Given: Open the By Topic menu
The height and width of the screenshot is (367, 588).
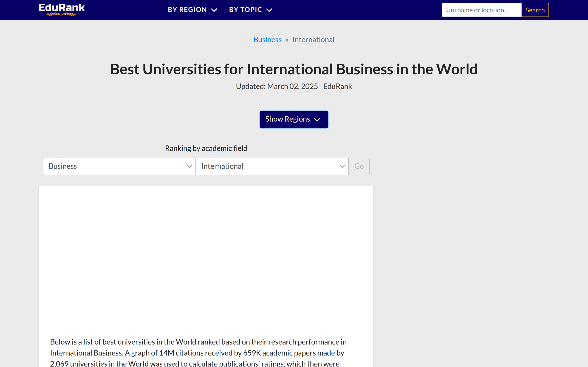Looking at the screenshot, I should point(245,10).
